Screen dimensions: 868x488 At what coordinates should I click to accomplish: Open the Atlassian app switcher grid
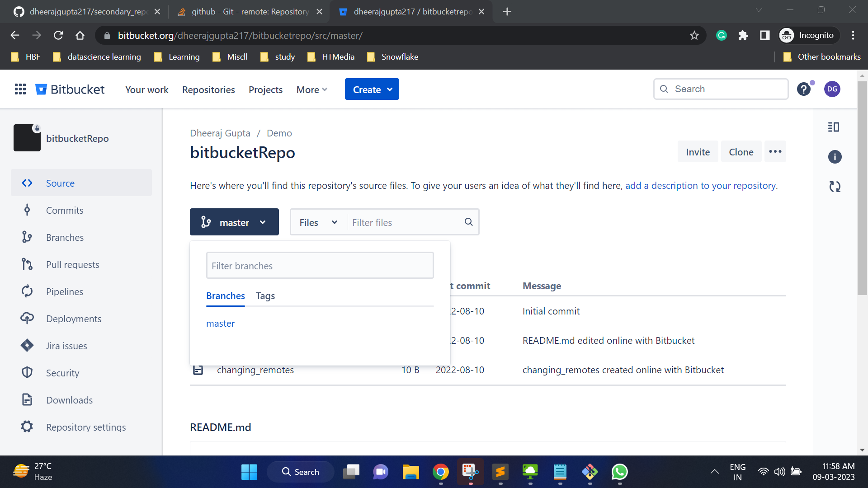pos(20,89)
